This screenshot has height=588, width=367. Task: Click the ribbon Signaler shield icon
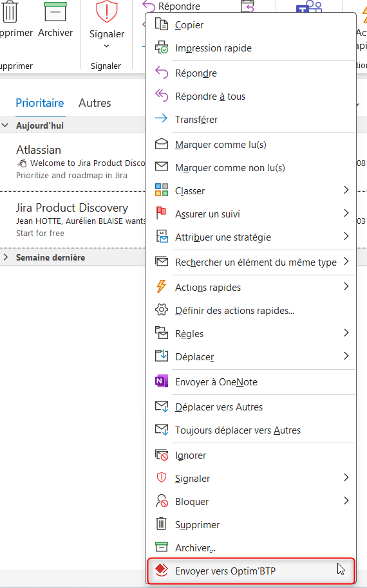(x=107, y=11)
